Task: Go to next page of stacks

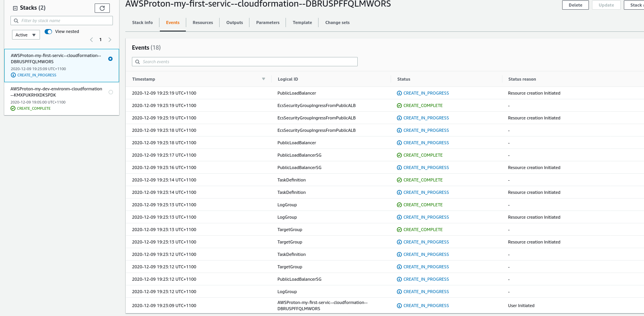Action: pyautogui.click(x=110, y=40)
